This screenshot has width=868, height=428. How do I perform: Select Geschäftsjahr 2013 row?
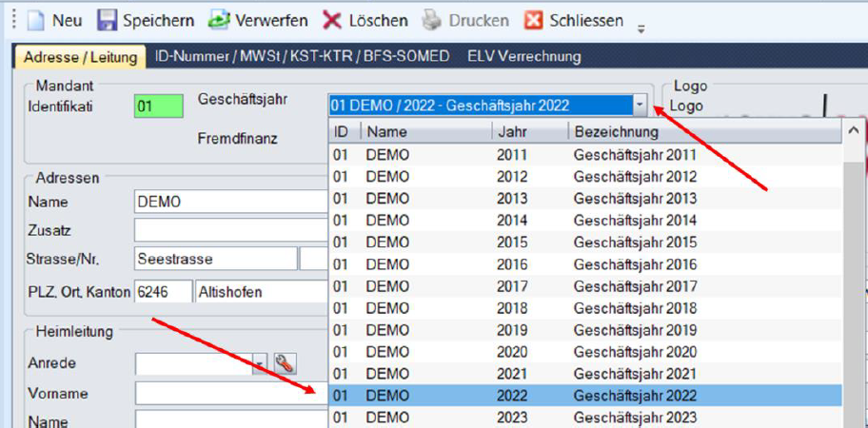coord(585,198)
